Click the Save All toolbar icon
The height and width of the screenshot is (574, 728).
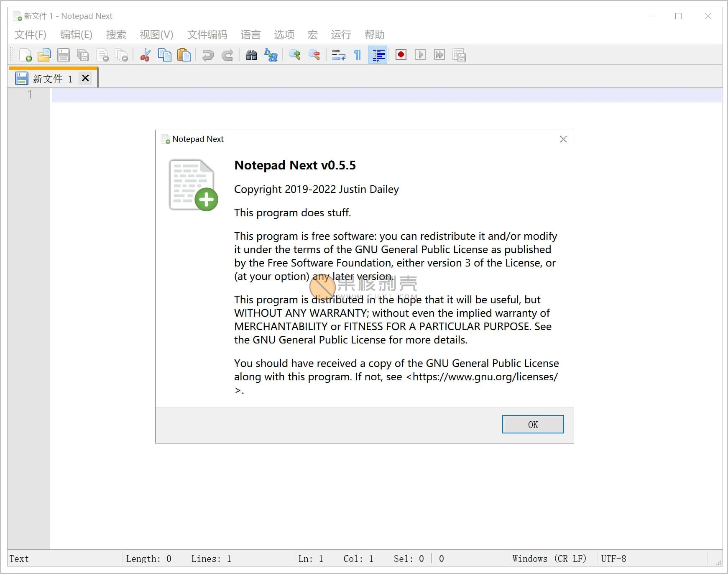(x=83, y=55)
